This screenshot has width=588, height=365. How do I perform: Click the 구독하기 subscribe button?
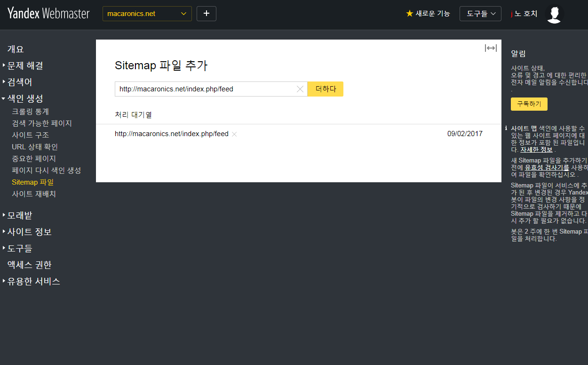click(x=529, y=104)
